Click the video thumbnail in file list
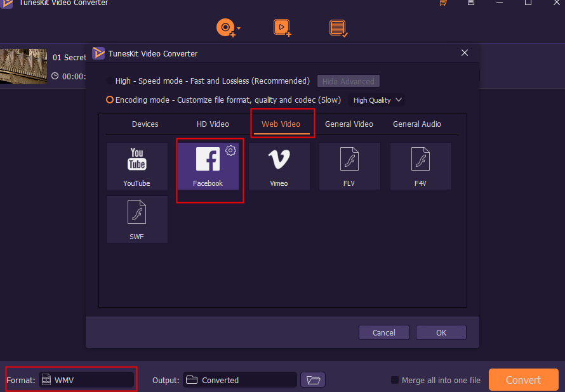565x392 pixels. (23, 66)
